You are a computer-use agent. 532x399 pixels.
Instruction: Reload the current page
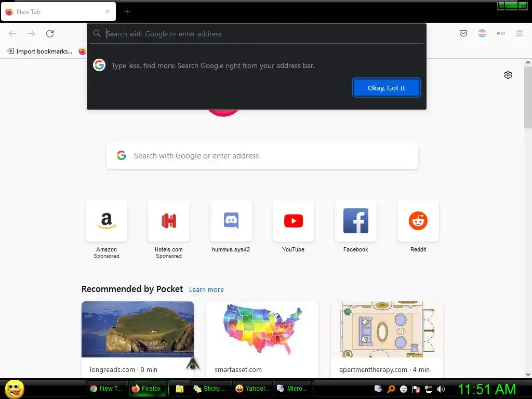[x=50, y=34]
